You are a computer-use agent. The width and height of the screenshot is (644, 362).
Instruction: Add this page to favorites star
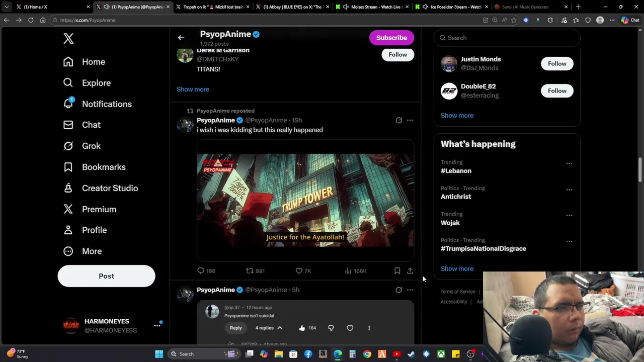coord(514,20)
